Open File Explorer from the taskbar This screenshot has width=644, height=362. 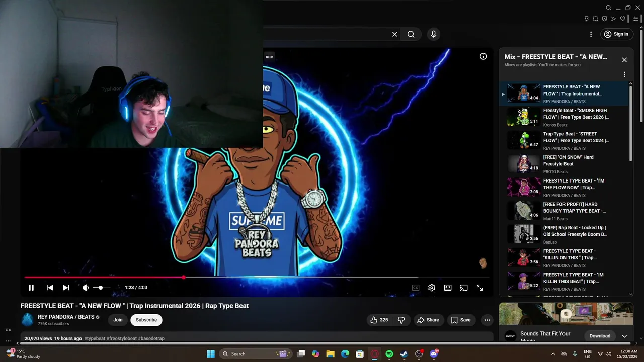pos(330,354)
